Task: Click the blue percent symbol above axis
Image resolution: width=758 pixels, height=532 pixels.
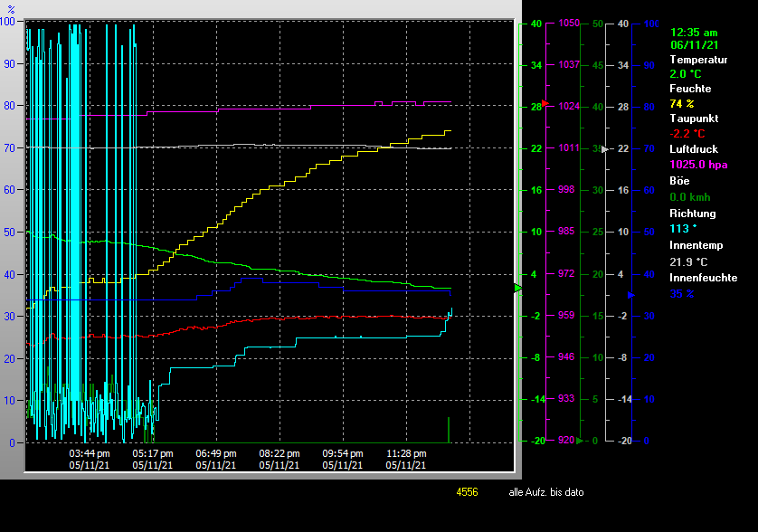Action: click(11, 9)
